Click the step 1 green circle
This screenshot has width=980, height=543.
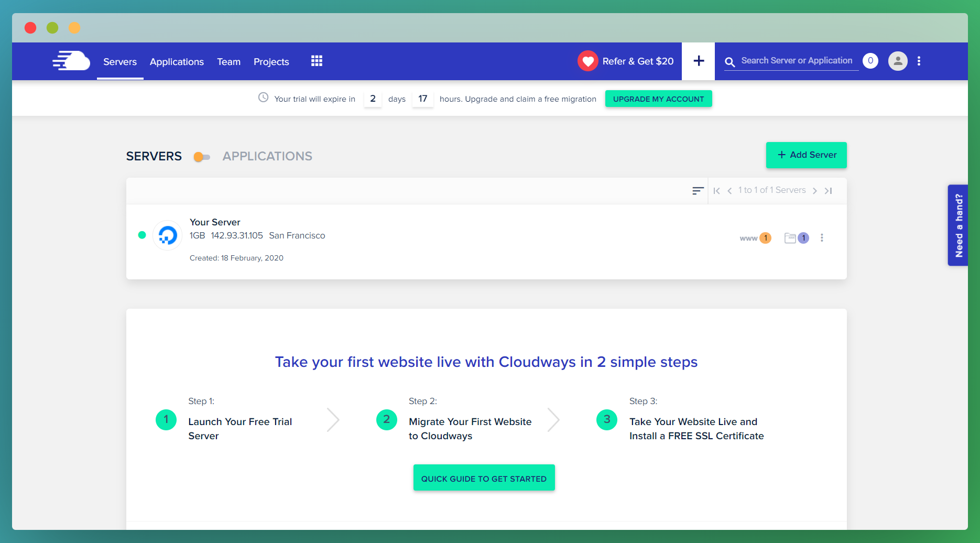pos(166,420)
